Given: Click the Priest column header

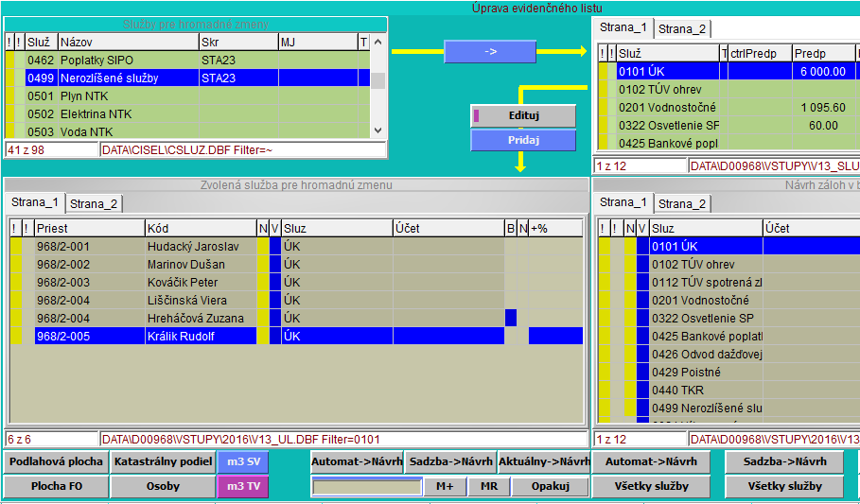Looking at the screenshot, I should pos(89,229).
